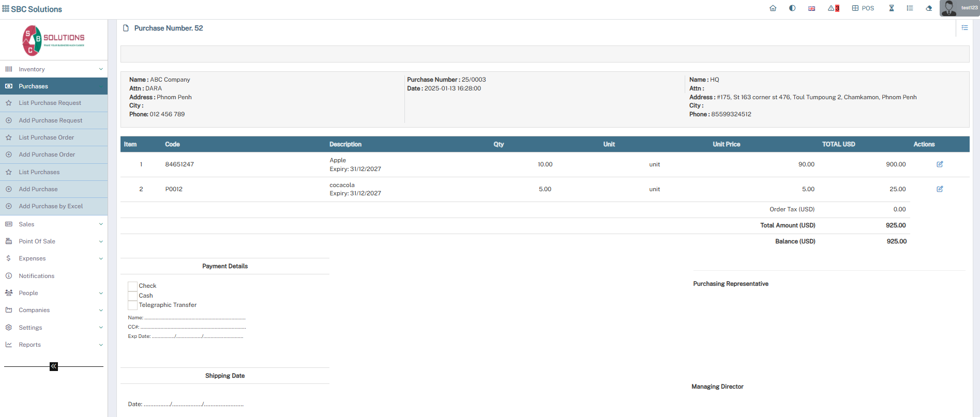The width and height of the screenshot is (980, 417).
Task: Toggle the dark/light contrast theme icon
Action: [x=792, y=8]
